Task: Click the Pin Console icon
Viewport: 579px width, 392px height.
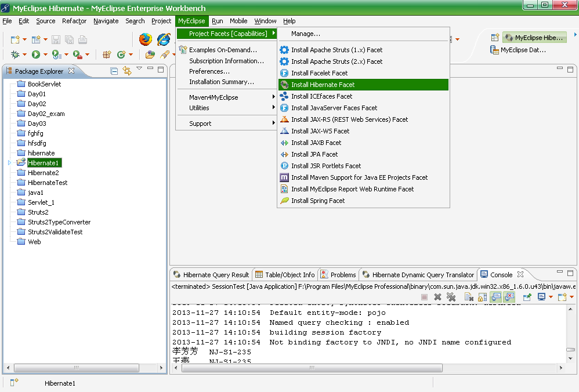Action: [x=527, y=297]
